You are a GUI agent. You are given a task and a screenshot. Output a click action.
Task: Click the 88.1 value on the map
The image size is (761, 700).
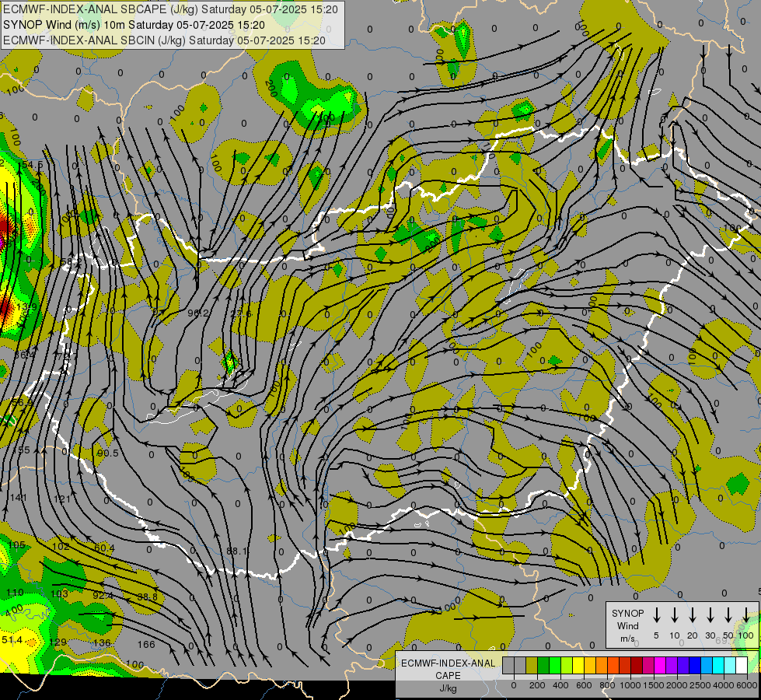click(x=237, y=551)
